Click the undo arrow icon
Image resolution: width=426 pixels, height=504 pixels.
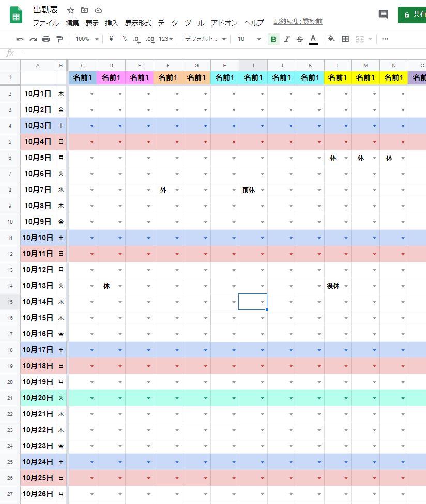click(x=20, y=39)
